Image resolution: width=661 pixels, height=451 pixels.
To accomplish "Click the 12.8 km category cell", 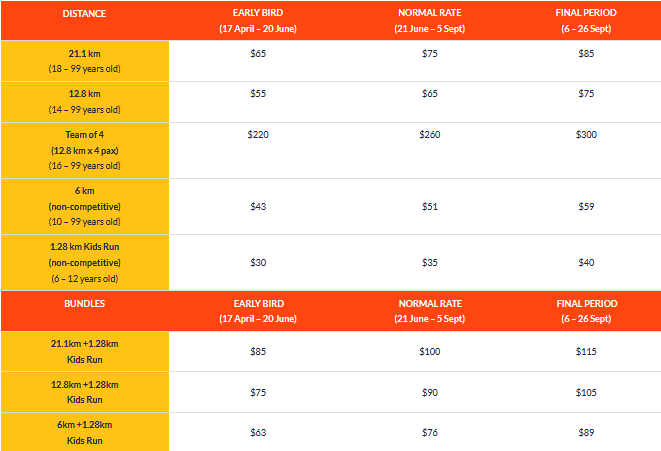I will [x=85, y=102].
